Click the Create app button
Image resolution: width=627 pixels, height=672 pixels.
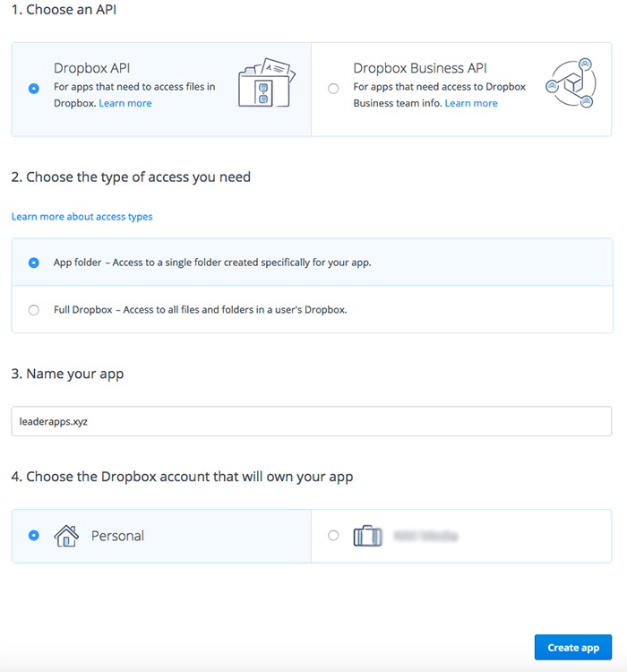tap(573, 647)
